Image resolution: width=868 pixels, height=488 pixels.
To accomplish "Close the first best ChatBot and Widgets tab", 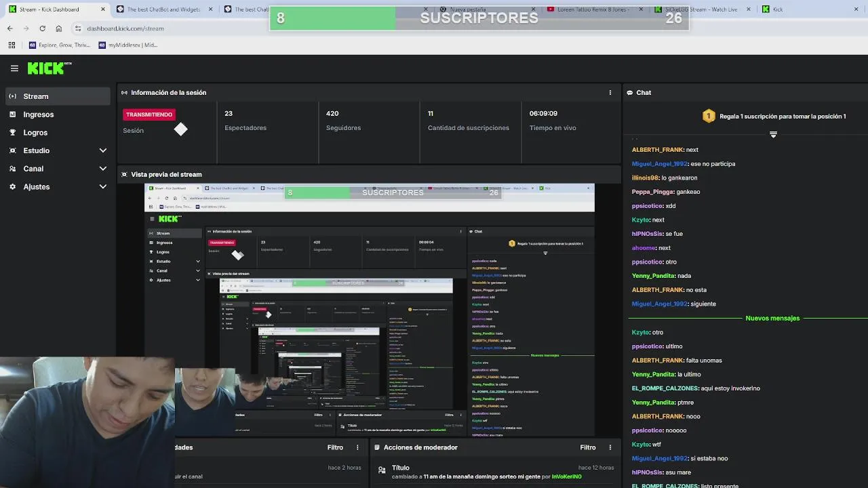I will (211, 9).
